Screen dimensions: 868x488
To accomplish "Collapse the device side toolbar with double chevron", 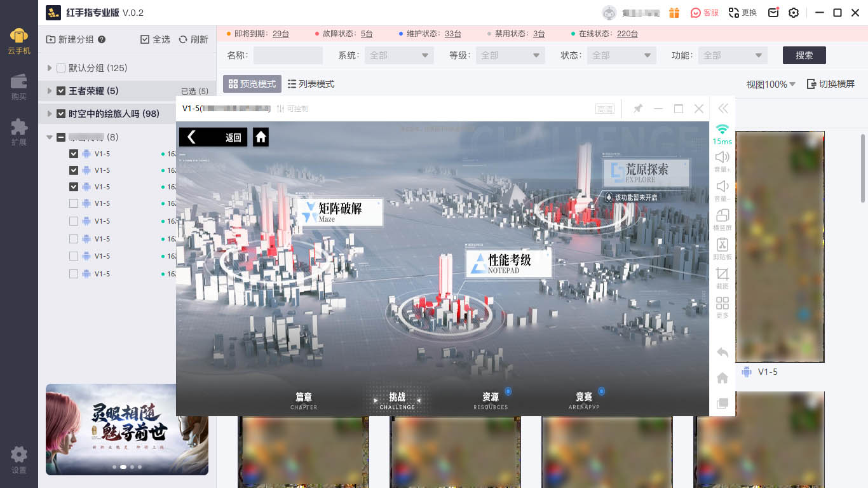I will pyautogui.click(x=722, y=109).
